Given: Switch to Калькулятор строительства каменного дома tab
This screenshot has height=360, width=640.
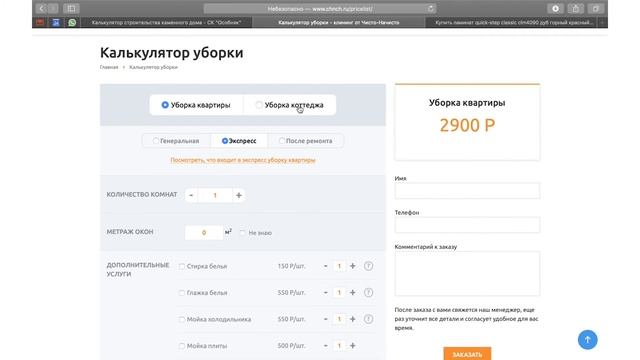Looking at the screenshot, I should [x=167, y=22].
